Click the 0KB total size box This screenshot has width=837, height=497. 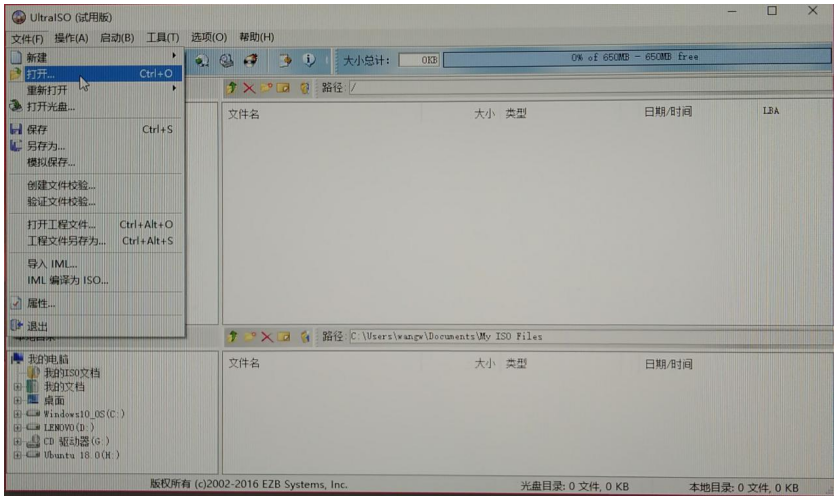click(419, 60)
